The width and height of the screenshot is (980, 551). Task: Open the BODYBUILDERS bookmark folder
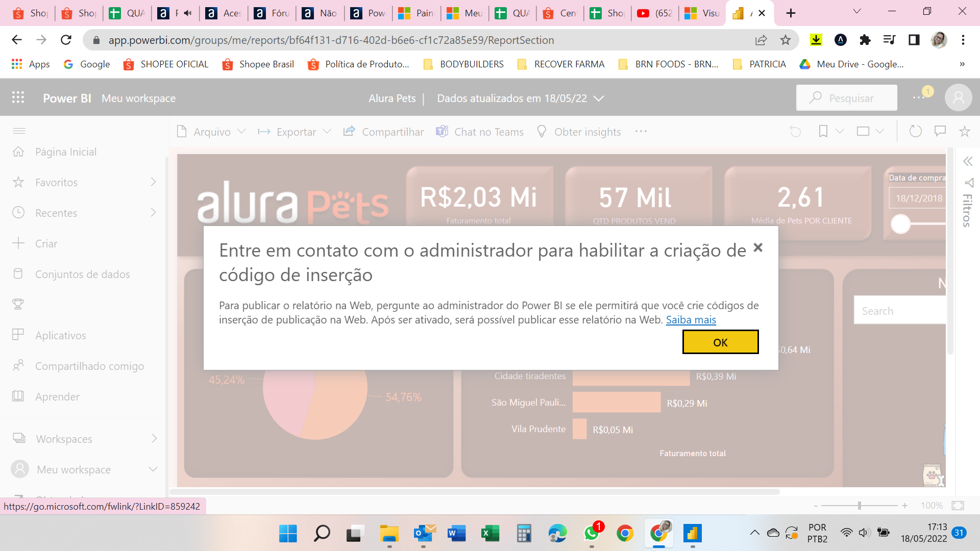click(x=463, y=64)
